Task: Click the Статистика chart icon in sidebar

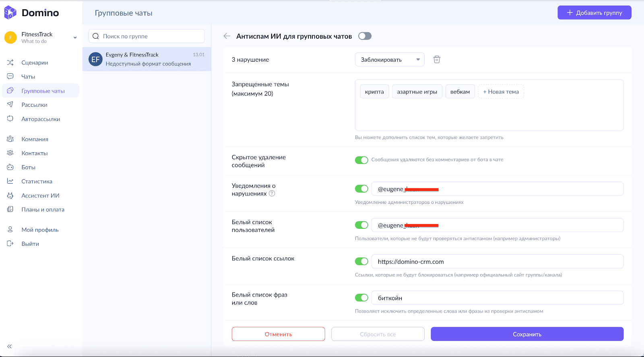Action: tap(10, 181)
